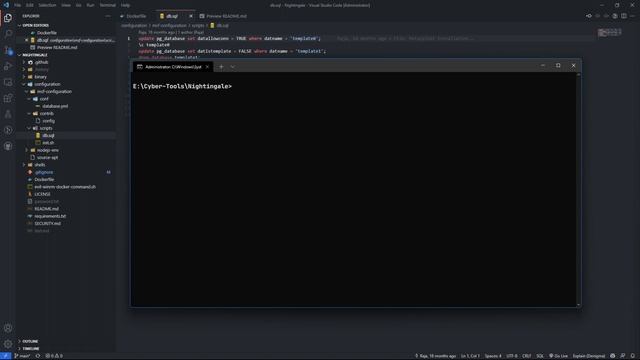Open the Explorer view in activity bar
640x360 pixels.
tap(8, 18)
